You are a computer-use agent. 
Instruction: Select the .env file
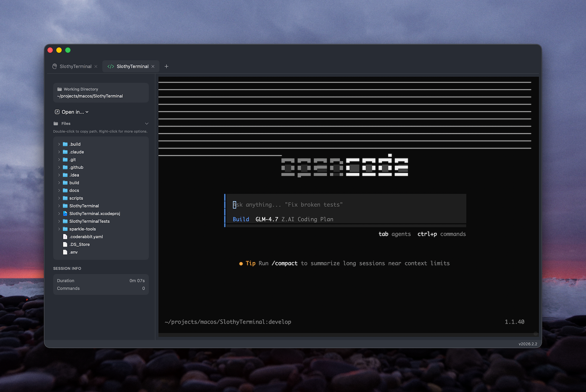[73, 252]
